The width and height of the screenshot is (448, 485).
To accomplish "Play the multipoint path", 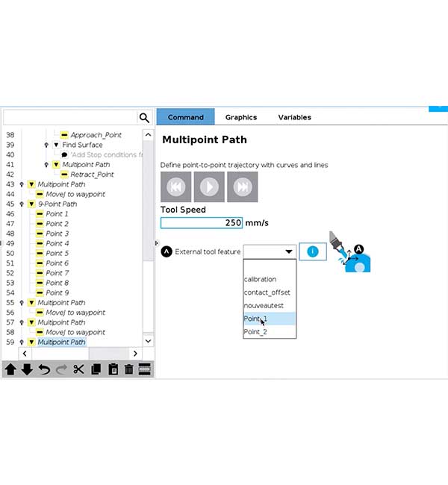I will pos(209,187).
